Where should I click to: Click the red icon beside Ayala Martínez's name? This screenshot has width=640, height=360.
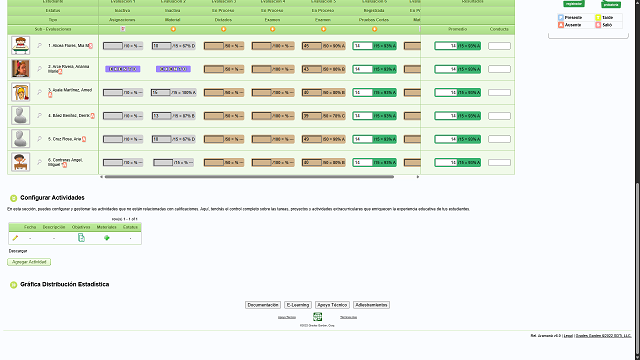point(50,95)
